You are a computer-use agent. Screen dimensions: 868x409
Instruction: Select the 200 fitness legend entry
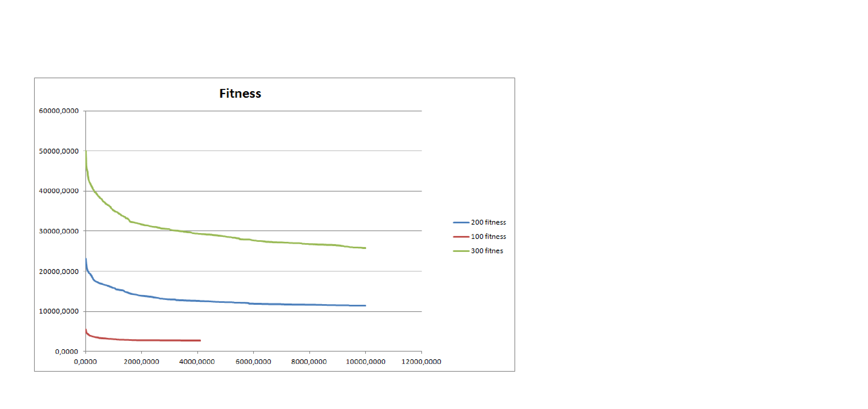tap(488, 222)
